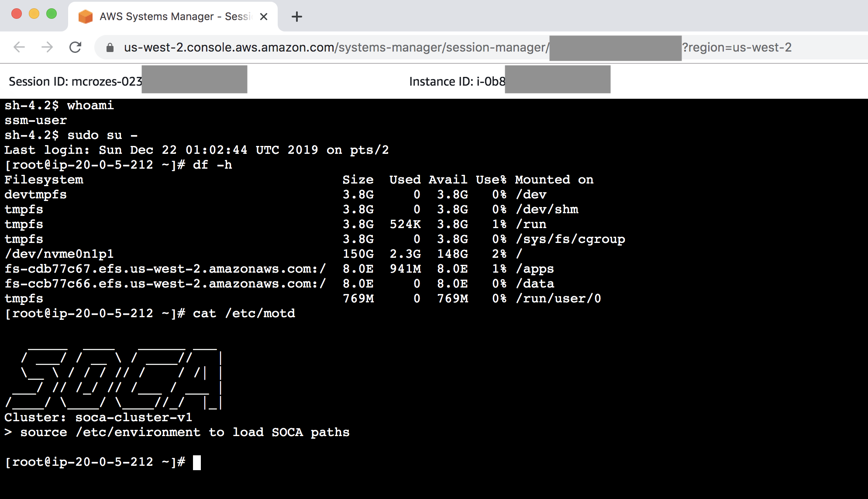Image resolution: width=868 pixels, height=499 pixels.
Task: Click the green macOS fullscreen button
Action: click(52, 14)
